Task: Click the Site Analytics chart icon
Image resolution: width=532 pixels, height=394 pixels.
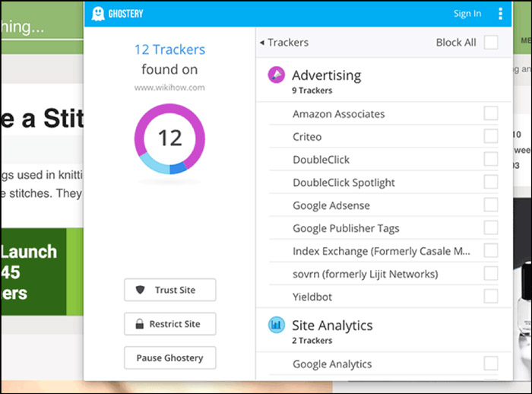Action: click(276, 325)
